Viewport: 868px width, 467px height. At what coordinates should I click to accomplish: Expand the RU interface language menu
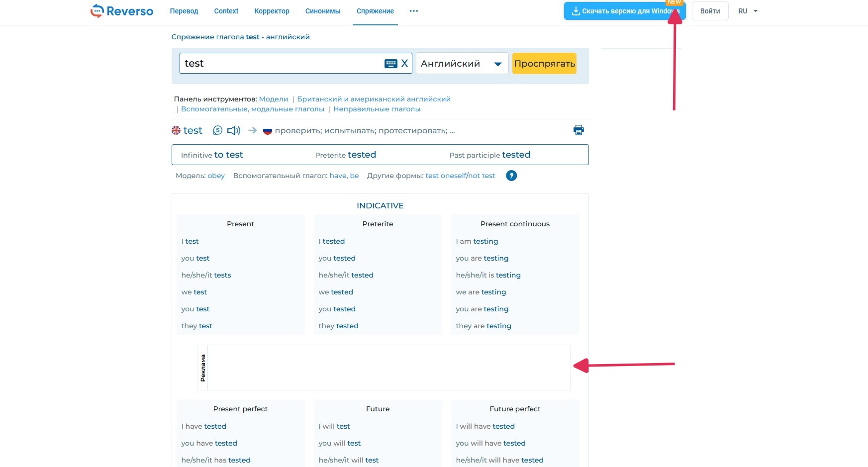click(x=748, y=11)
